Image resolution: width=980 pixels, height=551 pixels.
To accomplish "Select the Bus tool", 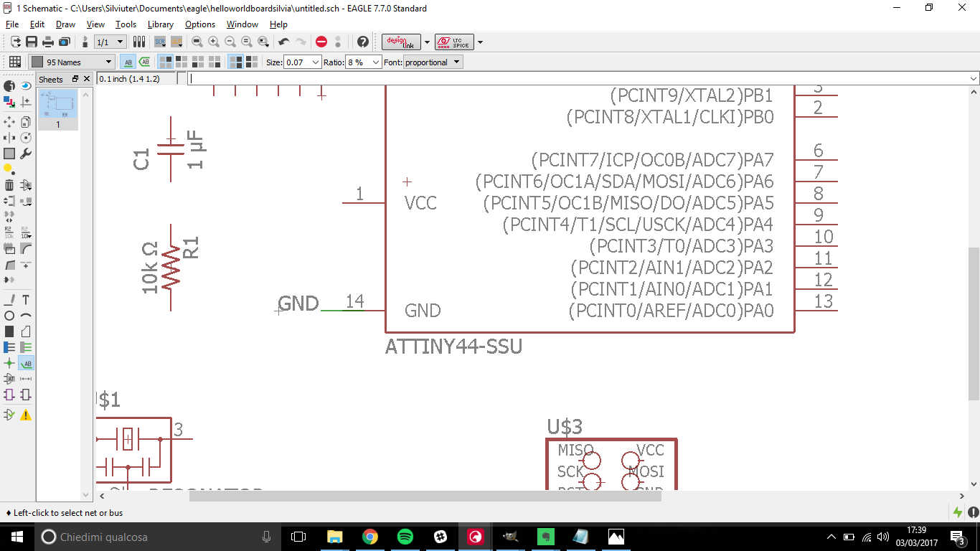I will pyautogui.click(x=9, y=347).
